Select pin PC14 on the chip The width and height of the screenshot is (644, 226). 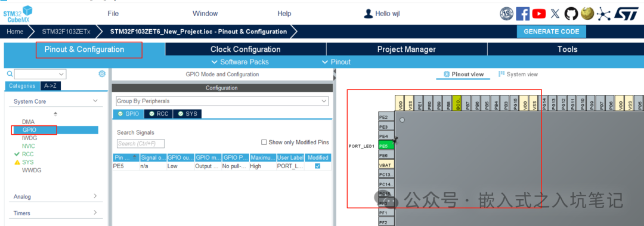(386, 184)
